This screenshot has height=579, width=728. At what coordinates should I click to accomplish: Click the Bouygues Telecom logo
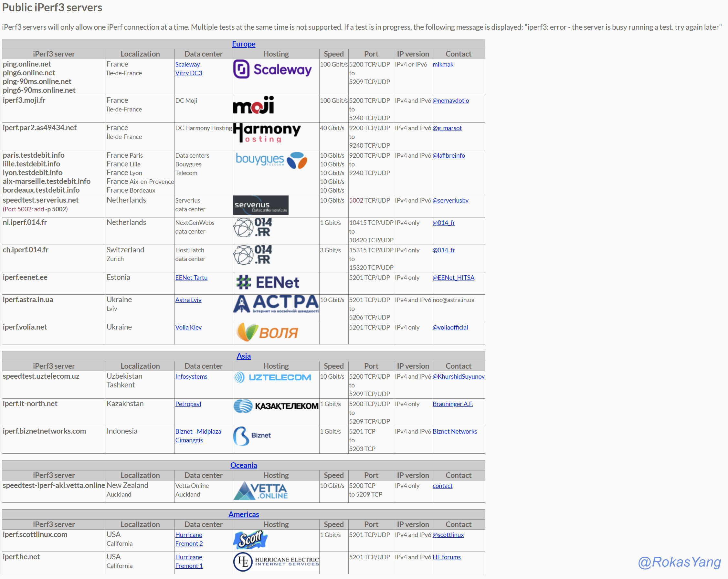[x=271, y=160]
